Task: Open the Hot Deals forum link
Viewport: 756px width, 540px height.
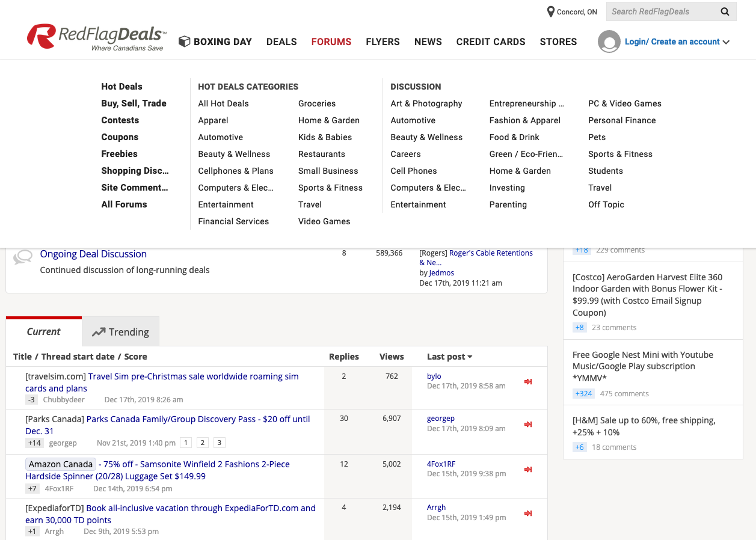Action: (x=121, y=87)
